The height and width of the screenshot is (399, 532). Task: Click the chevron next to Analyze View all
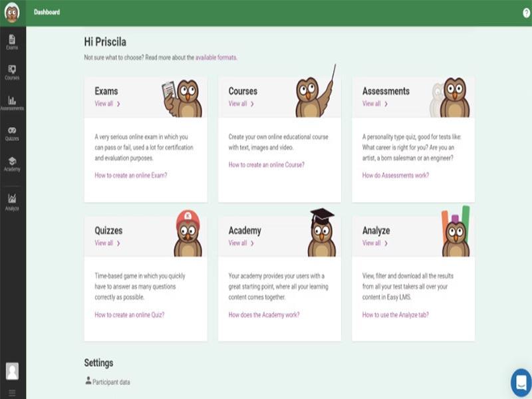coord(386,243)
